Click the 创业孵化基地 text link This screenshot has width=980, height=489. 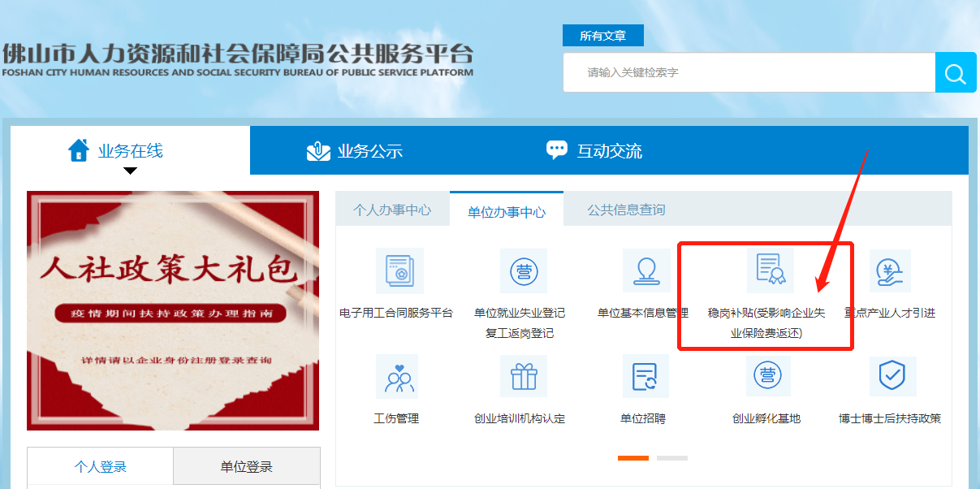766,418
